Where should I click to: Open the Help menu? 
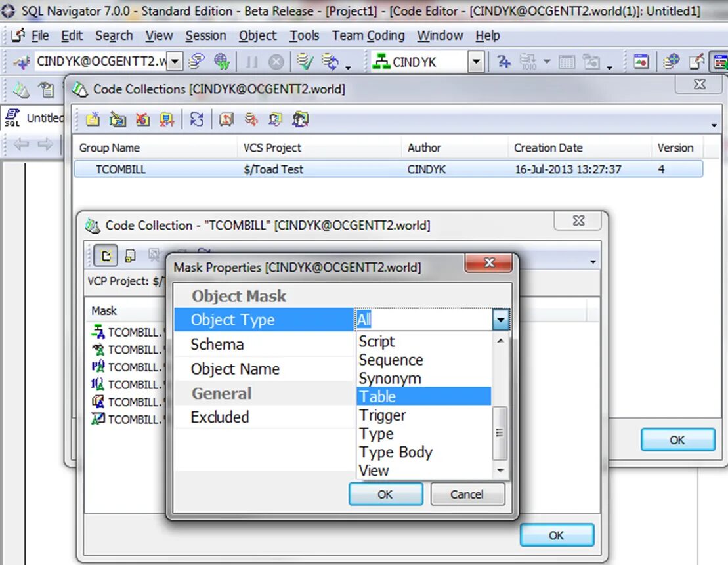point(488,35)
